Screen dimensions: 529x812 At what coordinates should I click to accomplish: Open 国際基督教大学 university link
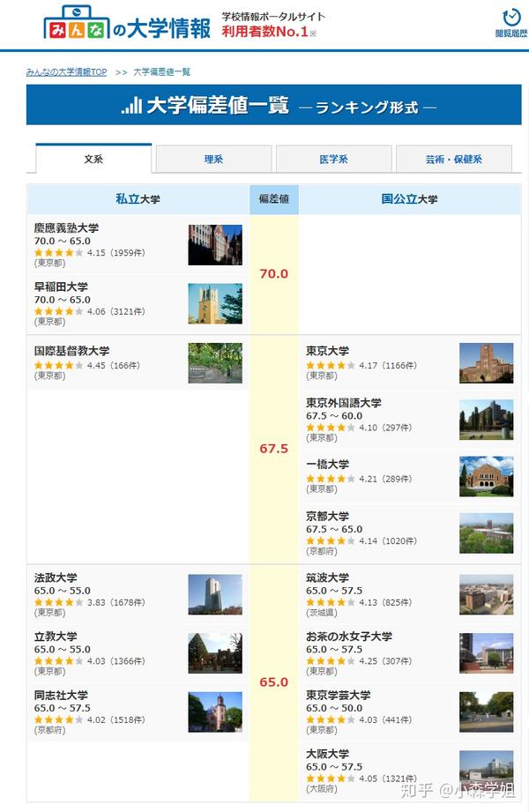pyautogui.click(x=72, y=351)
